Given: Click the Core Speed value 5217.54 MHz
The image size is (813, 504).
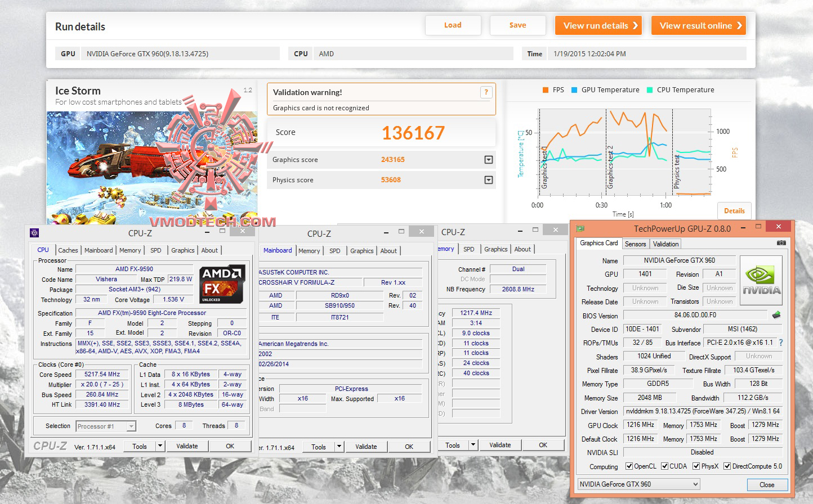Looking at the screenshot, I should [102, 374].
